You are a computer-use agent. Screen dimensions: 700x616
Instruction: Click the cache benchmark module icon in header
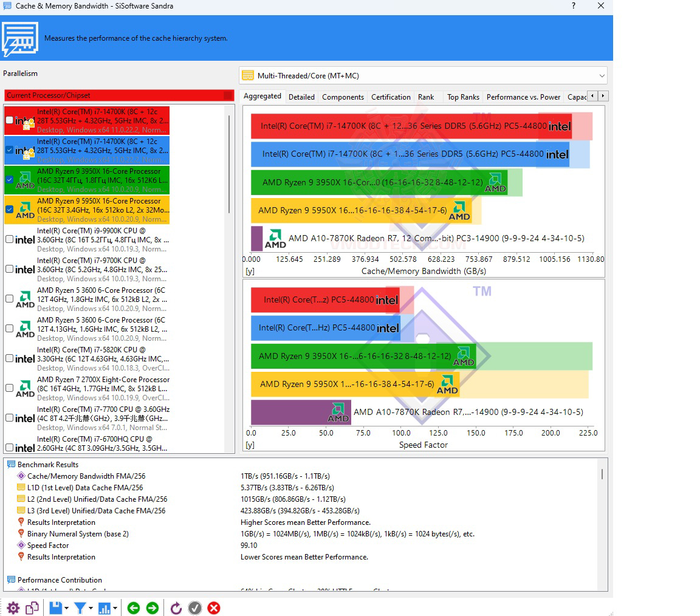pyautogui.click(x=19, y=39)
